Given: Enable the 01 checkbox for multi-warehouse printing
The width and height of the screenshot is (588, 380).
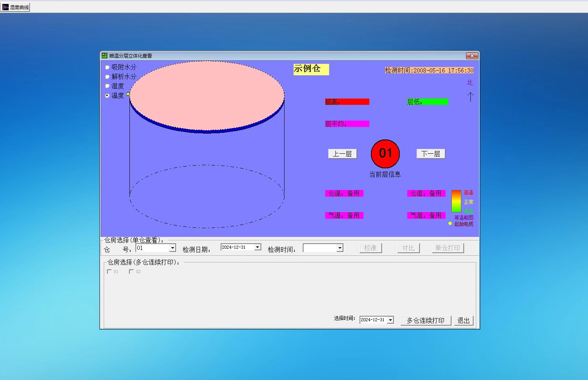Looking at the screenshot, I should tap(109, 271).
